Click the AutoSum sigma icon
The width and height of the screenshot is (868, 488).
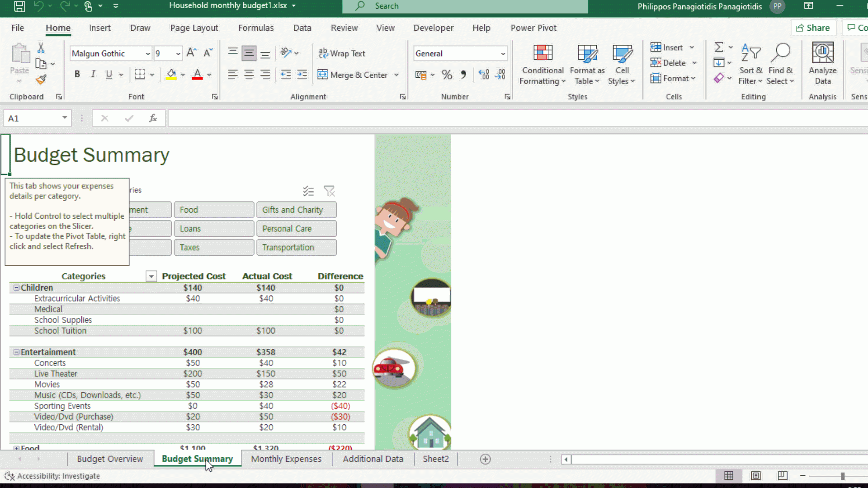pos(719,47)
